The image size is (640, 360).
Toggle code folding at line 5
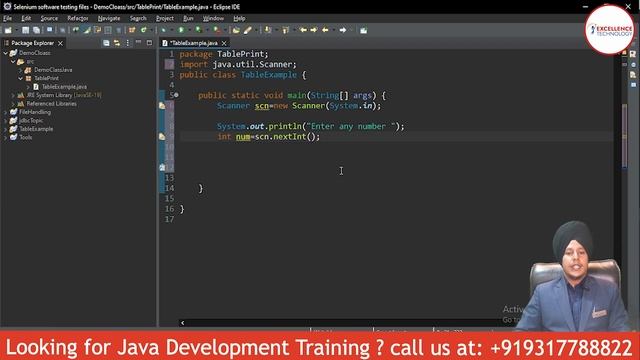[176, 95]
